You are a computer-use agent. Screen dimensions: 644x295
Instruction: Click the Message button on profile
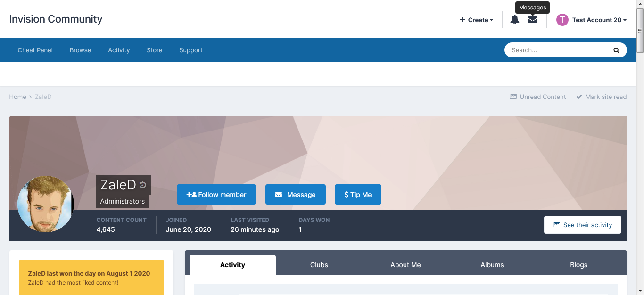[296, 195]
